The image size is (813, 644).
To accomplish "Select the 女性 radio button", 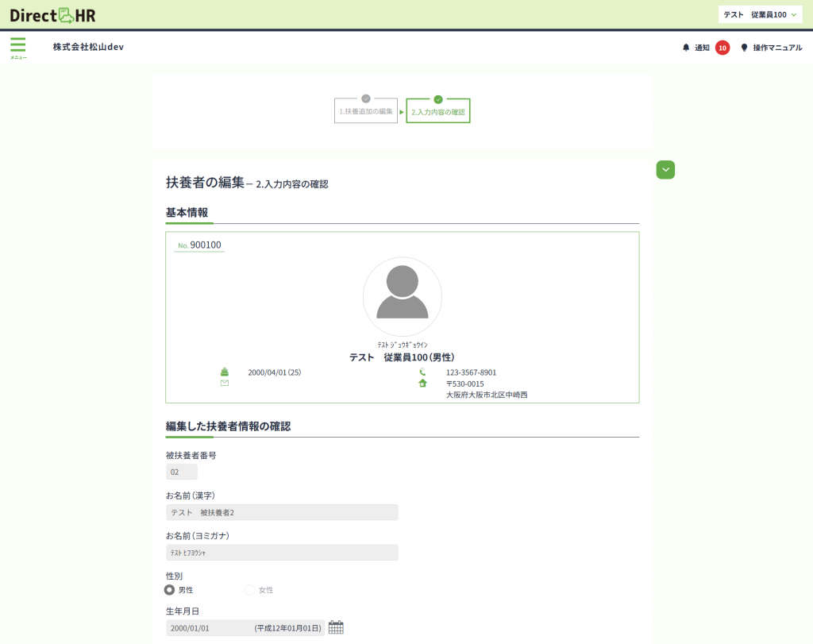I will (250, 590).
